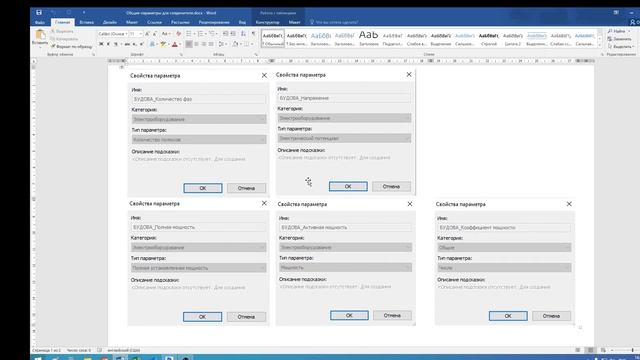Apply subscript formatting
The width and height of the screenshot is (640, 360).
pyautogui.click(x=135, y=44)
